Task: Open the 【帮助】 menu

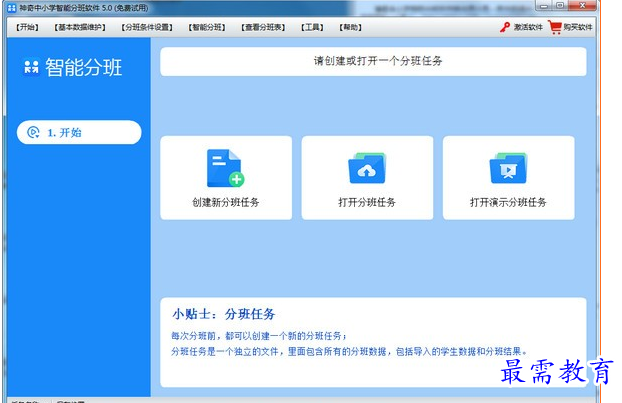Action: tap(350, 27)
